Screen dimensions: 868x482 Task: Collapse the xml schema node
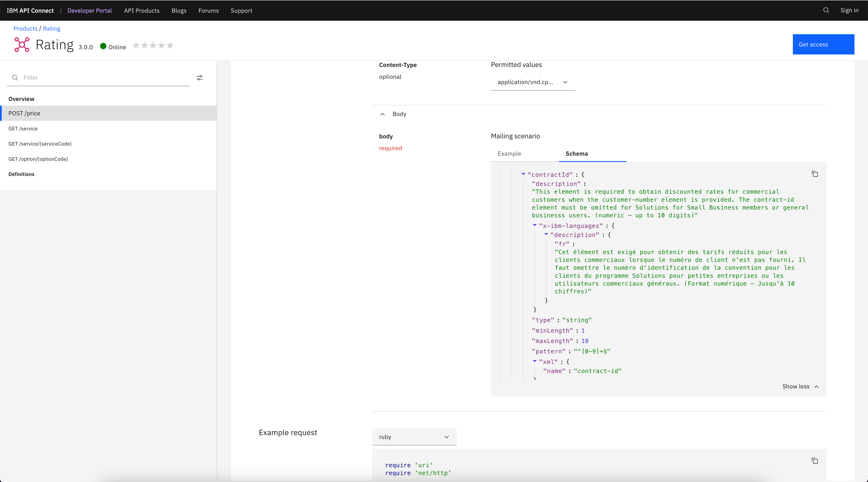point(535,361)
